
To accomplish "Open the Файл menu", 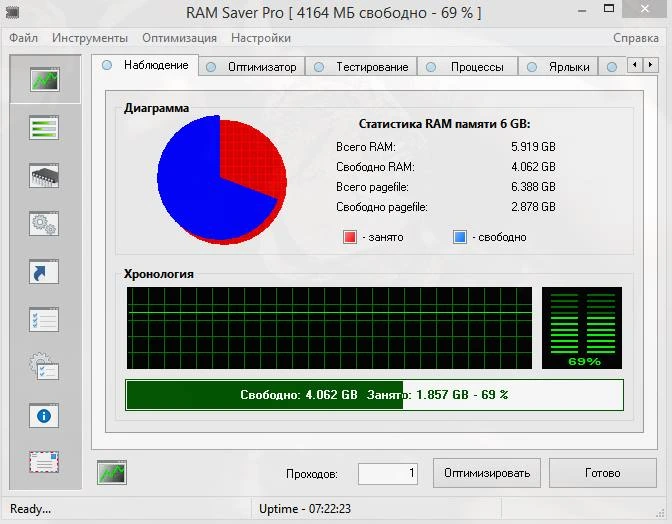I will [24, 38].
